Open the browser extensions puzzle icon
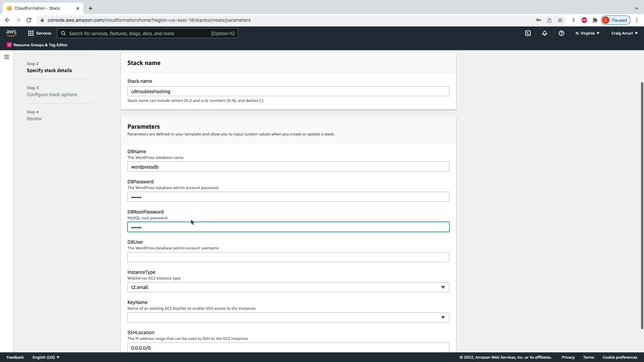 (595, 20)
